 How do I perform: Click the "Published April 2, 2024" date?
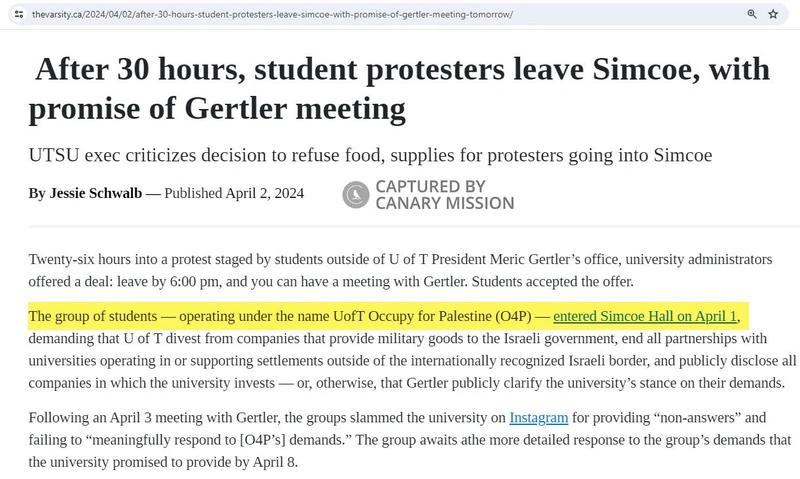(234, 193)
